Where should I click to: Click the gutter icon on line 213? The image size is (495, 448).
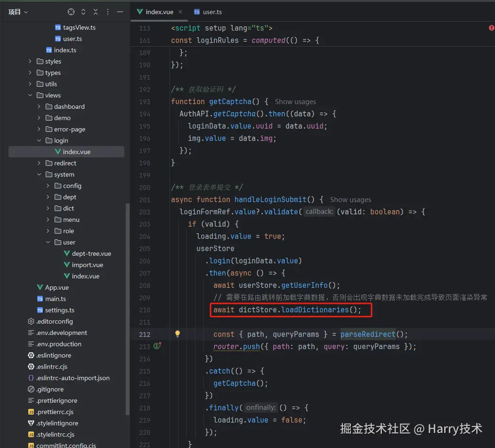coord(157,346)
